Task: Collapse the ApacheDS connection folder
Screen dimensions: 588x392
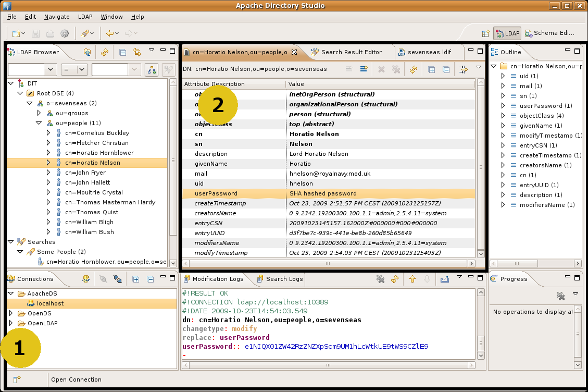Action: tap(11, 293)
